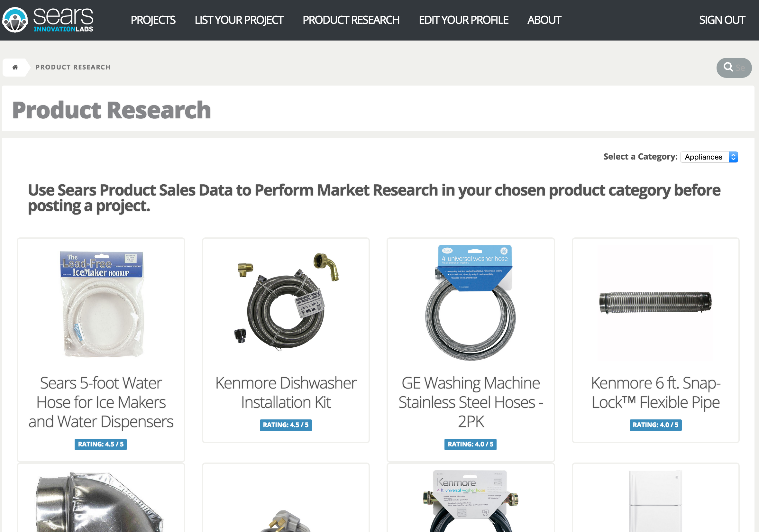Open GE universal washer hose image
The image size is (759, 532).
point(471,302)
